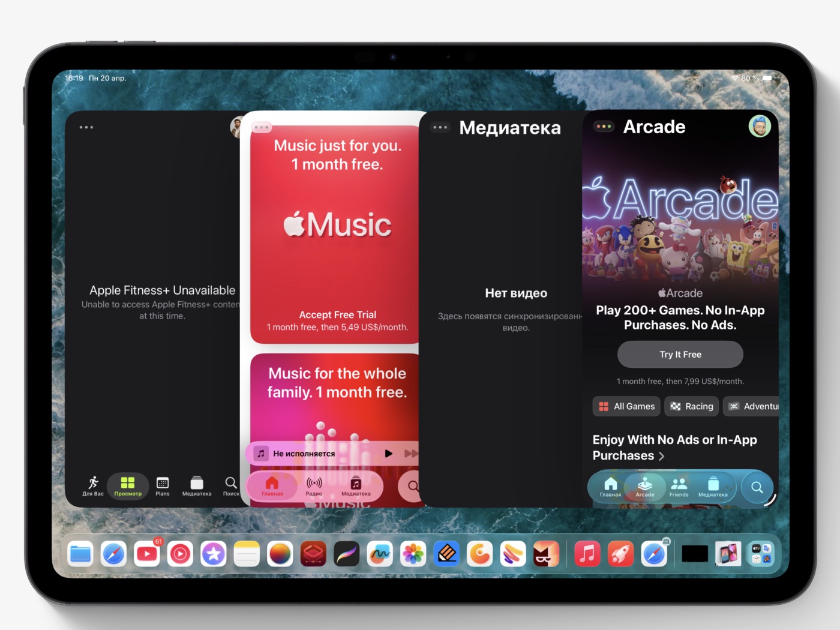Select the Главная tab in Music
Viewport: 840px width, 630px height.
coord(272,487)
